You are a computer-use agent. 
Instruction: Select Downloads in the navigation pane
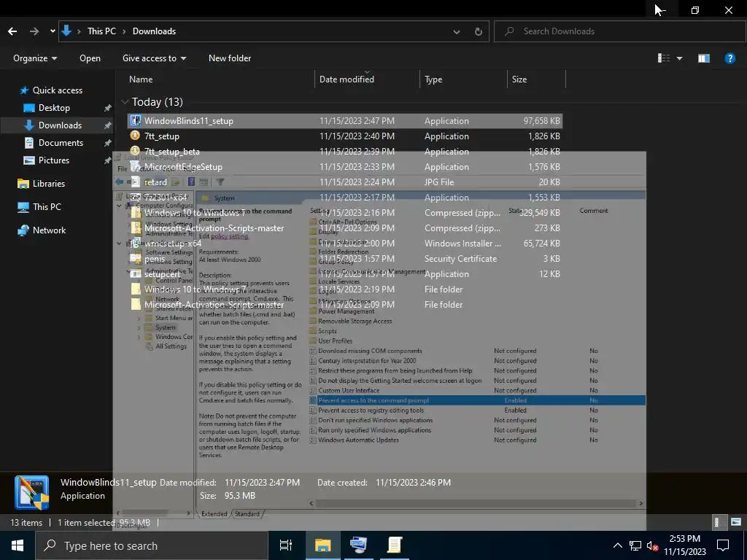(x=60, y=125)
